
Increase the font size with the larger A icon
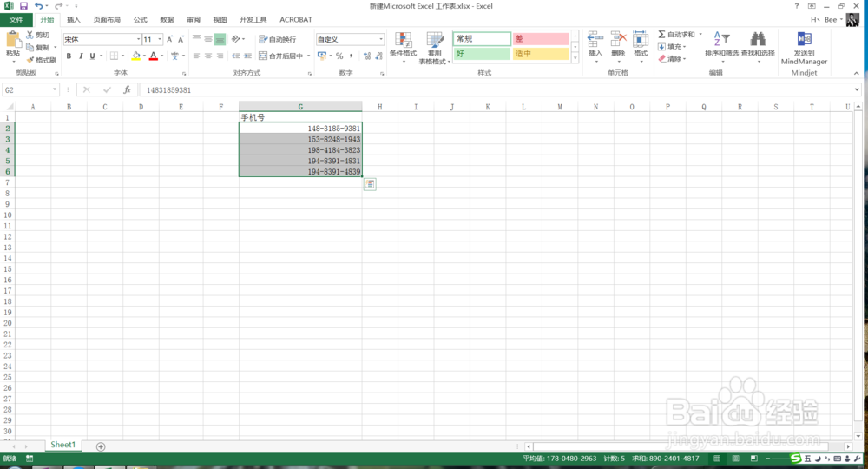tap(169, 39)
